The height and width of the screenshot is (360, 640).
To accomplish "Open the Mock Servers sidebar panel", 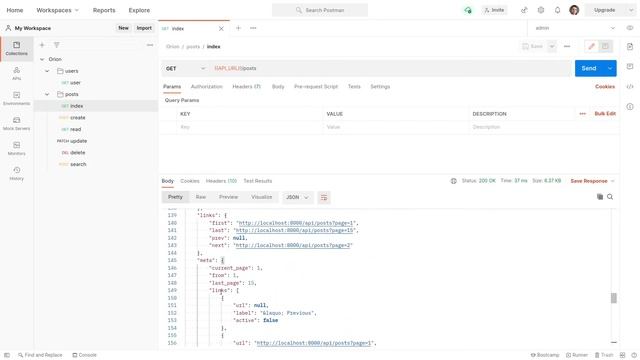I will tap(17, 123).
